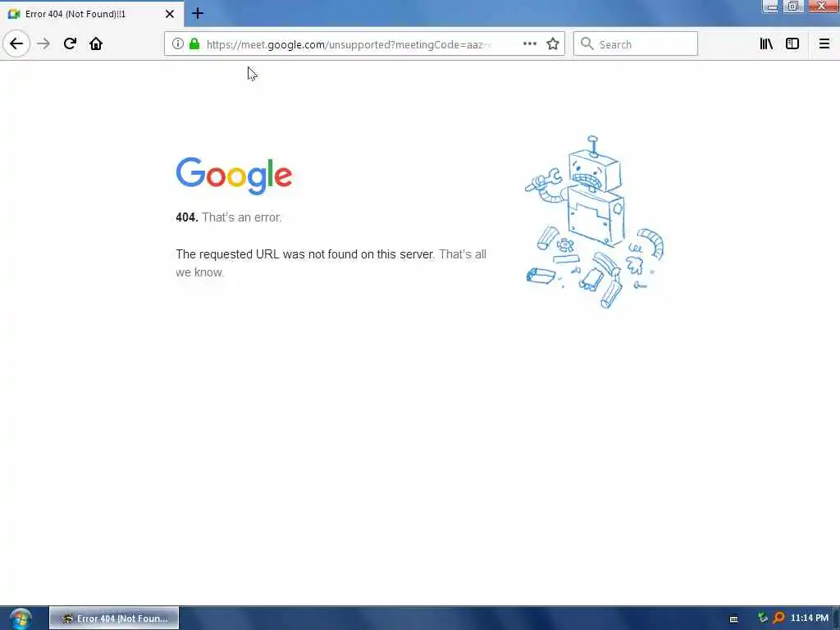The image size is (840, 630).
Task: Click the keyboard icon in system tray
Action: [734, 619]
